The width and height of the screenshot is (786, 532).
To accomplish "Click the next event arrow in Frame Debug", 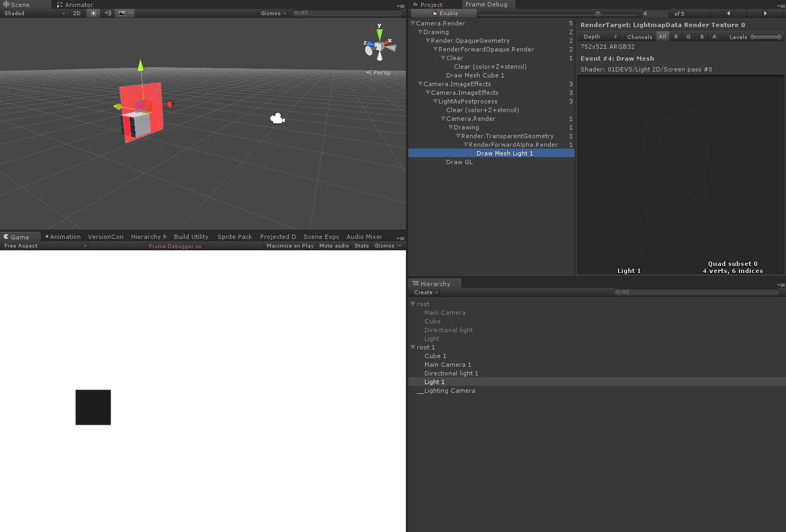I will [765, 13].
